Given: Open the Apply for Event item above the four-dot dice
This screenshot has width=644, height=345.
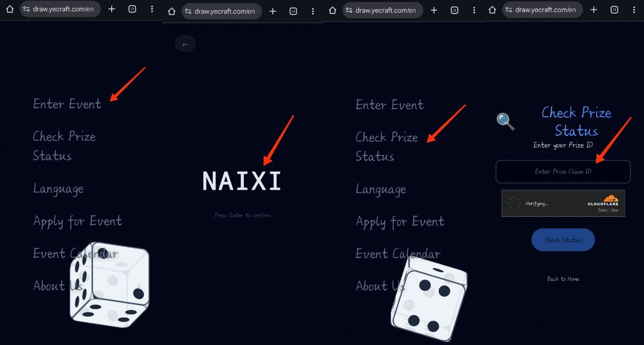Looking at the screenshot, I should click(x=400, y=222).
